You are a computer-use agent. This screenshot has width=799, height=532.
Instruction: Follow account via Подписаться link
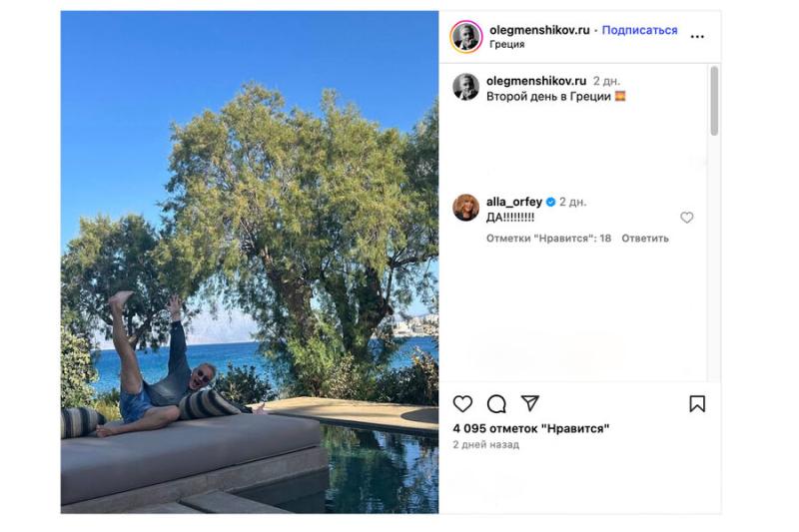pyautogui.click(x=639, y=30)
